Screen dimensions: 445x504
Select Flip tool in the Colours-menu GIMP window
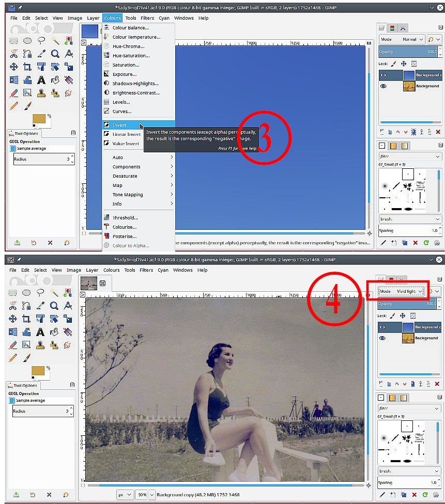click(14, 80)
